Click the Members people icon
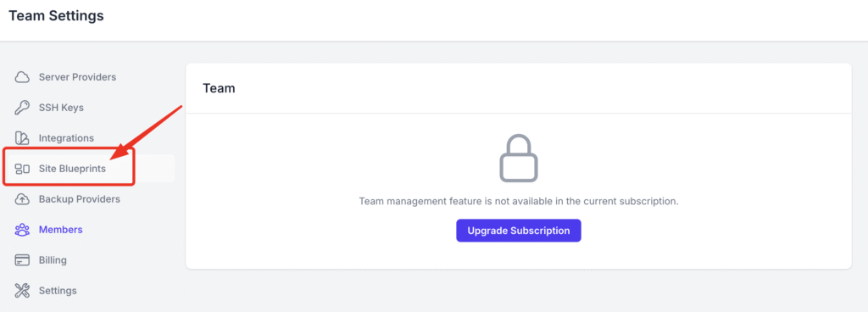868x312 pixels. 22,230
